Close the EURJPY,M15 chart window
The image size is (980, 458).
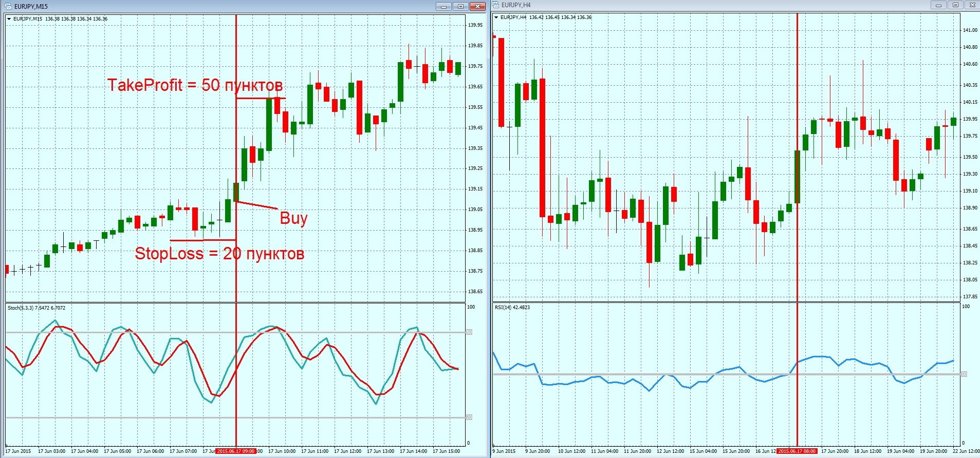[477, 7]
